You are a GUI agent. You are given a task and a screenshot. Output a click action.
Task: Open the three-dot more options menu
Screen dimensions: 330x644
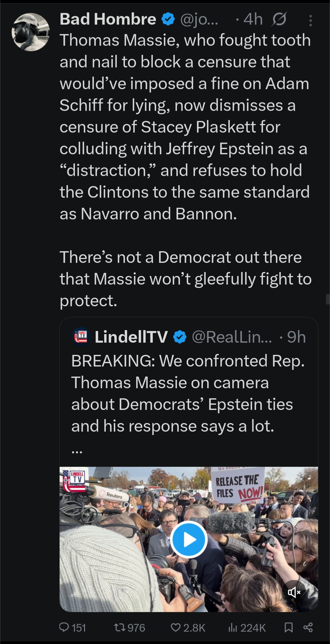pos(310,21)
